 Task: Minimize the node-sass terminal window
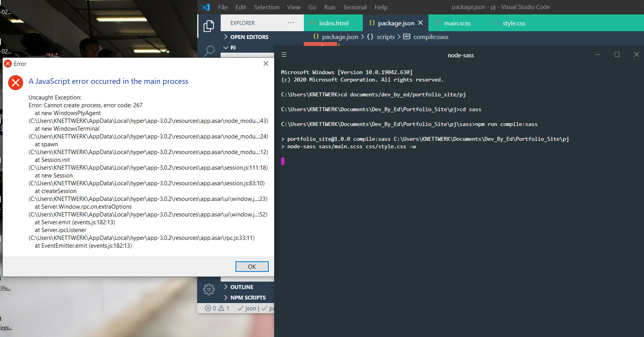coord(598,55)
